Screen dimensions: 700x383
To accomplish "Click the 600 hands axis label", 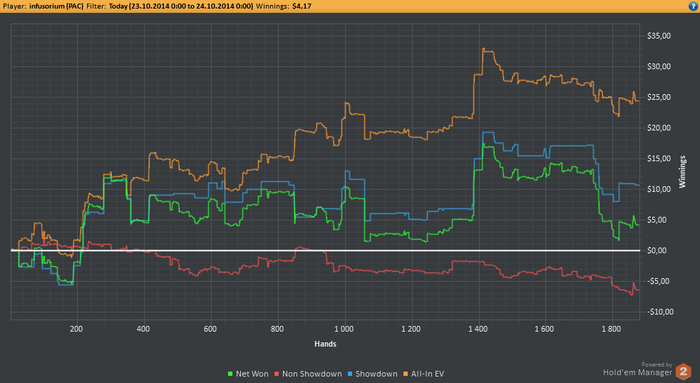I will [210, 329].
